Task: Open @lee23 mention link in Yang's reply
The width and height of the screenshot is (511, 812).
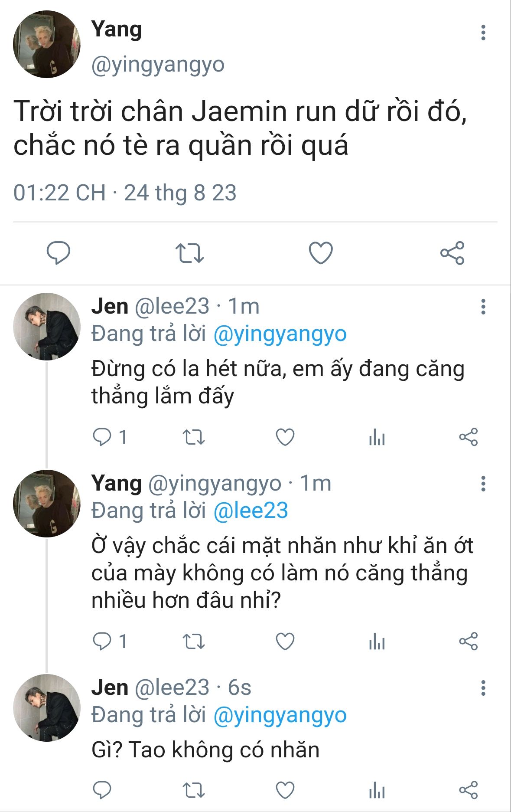Action: 251,511
